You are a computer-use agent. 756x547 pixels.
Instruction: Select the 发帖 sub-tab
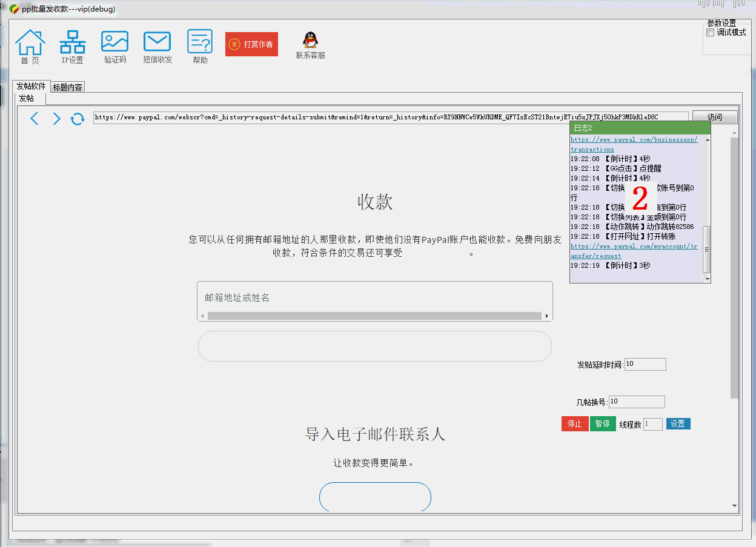coord(26,98)
